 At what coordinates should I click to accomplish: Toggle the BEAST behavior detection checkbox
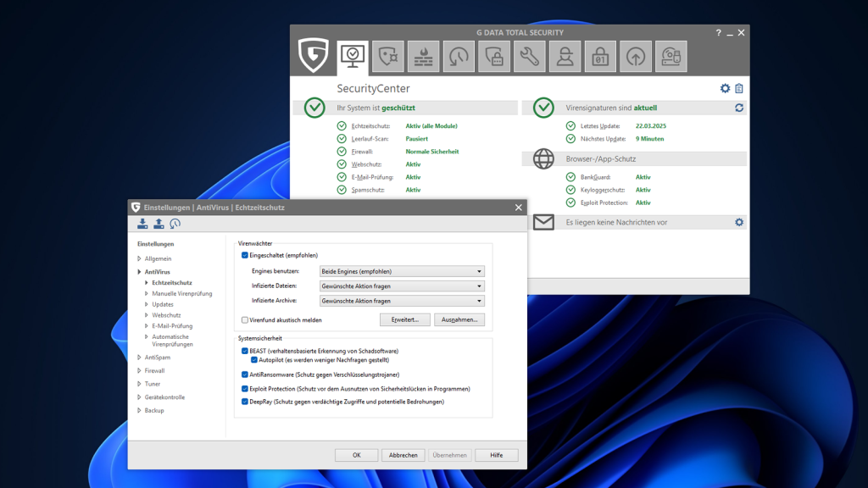tap(245, 351)
